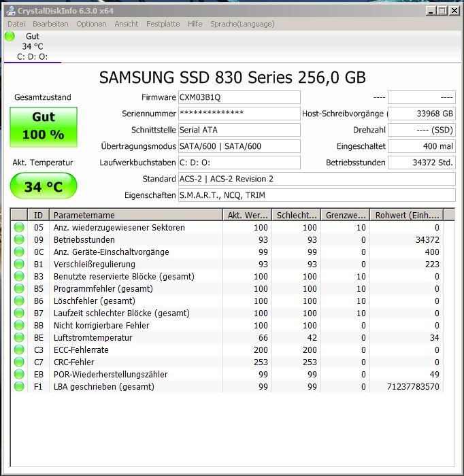The width and height of the screenshot is (464, 476).
Task: Click the green status icon for Nicht korrigierbare Fehler
Action: [19, 325]
